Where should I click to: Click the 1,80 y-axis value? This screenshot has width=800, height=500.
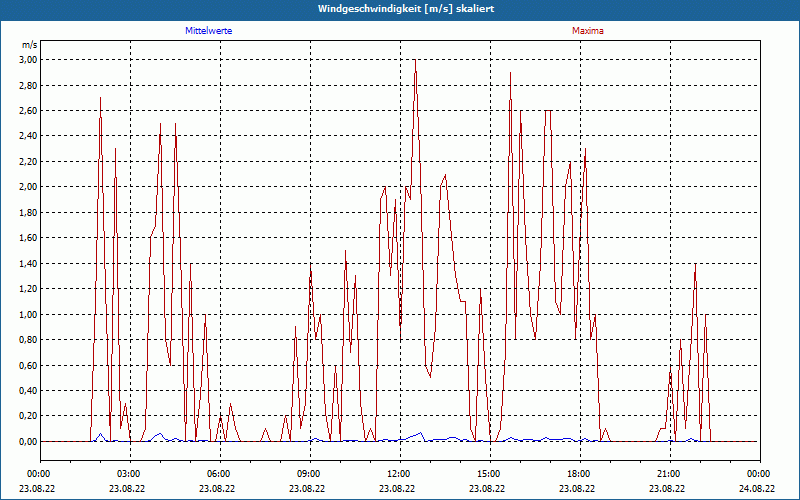click(29, 212)
